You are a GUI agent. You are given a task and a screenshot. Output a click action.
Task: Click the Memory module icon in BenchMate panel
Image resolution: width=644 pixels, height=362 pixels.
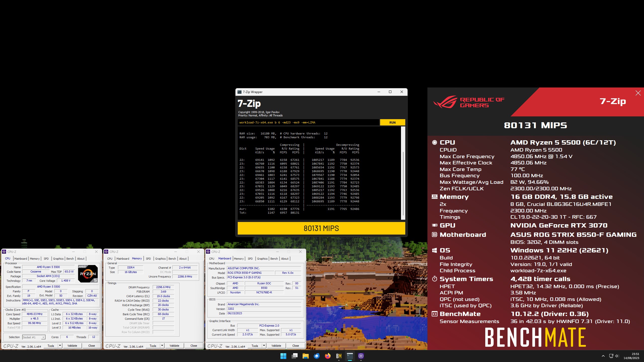434,197
